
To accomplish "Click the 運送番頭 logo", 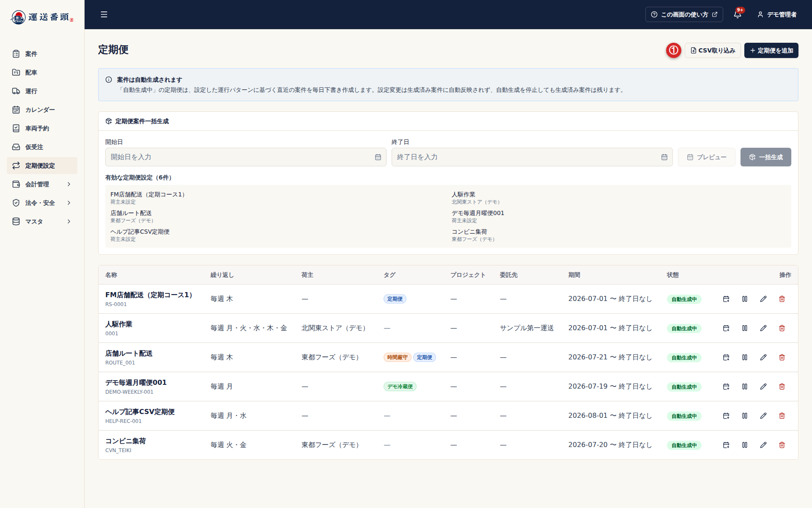I will point(42,17).
